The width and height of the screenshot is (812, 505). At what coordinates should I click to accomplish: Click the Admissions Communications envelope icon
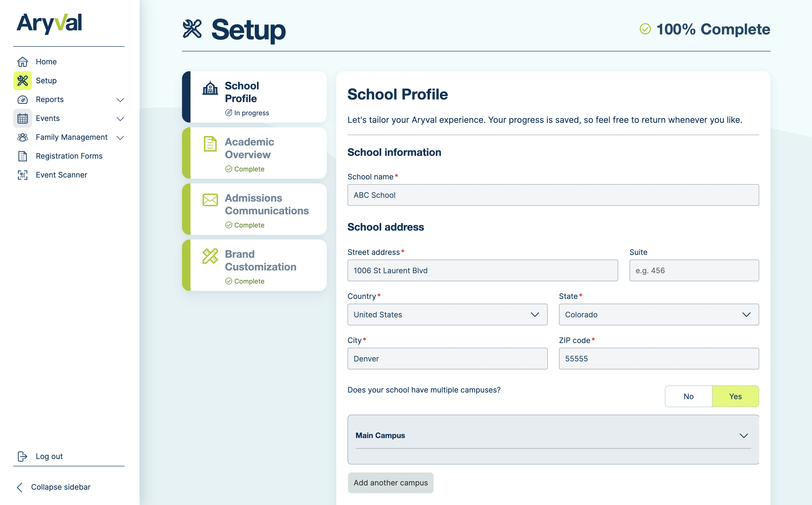pos(210,200)
